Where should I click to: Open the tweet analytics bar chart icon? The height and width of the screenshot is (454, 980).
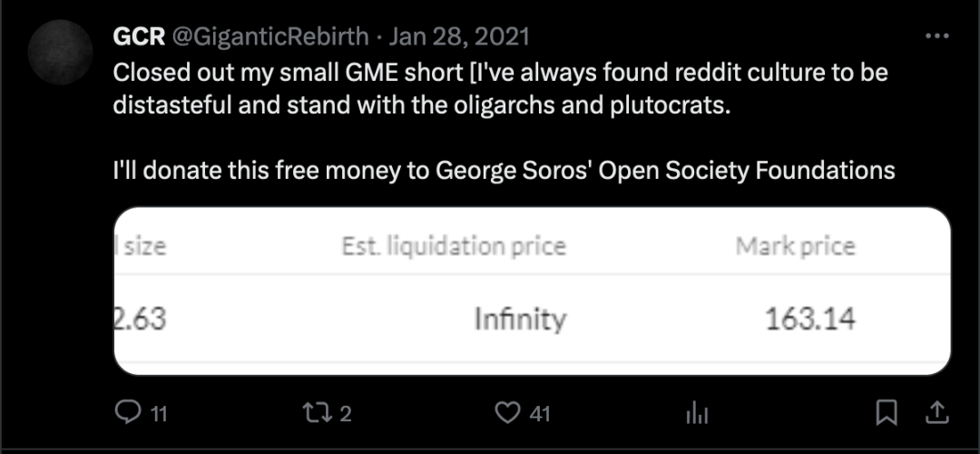[x=697, y=414]
